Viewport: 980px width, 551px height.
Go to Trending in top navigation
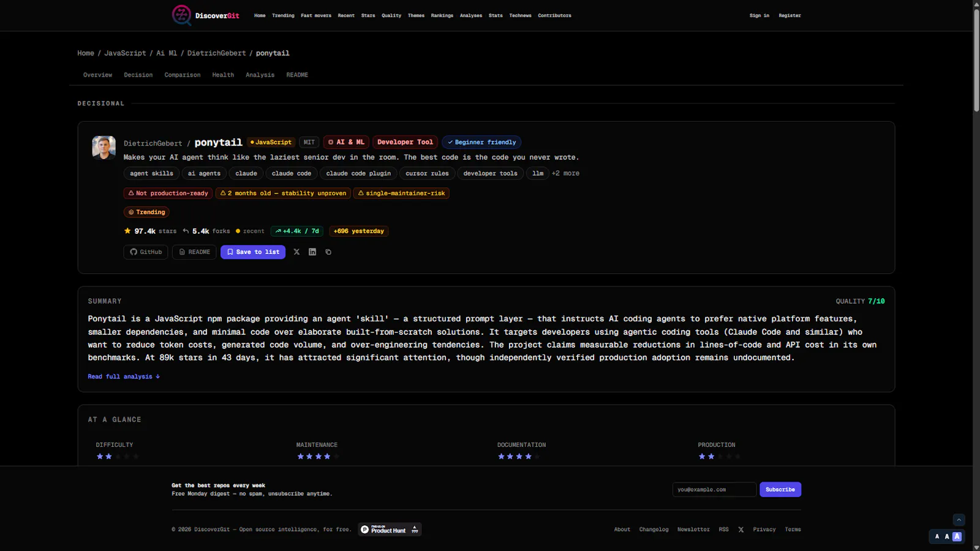point(283,15)
